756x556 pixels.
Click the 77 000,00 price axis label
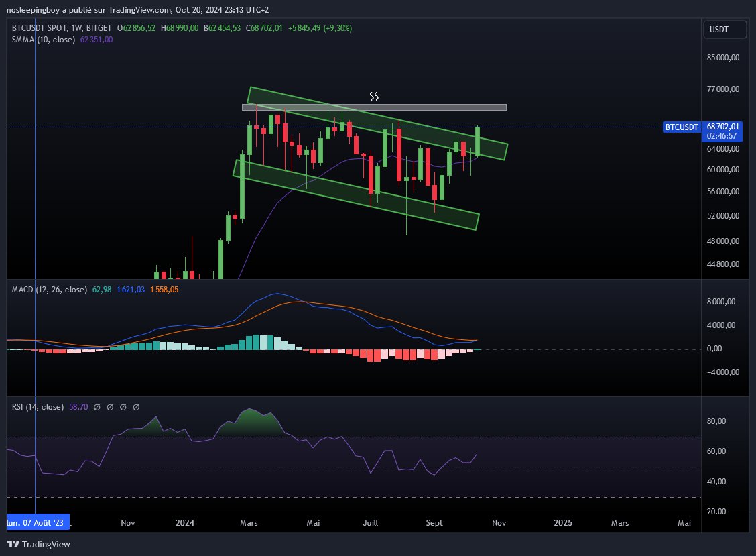722,89
